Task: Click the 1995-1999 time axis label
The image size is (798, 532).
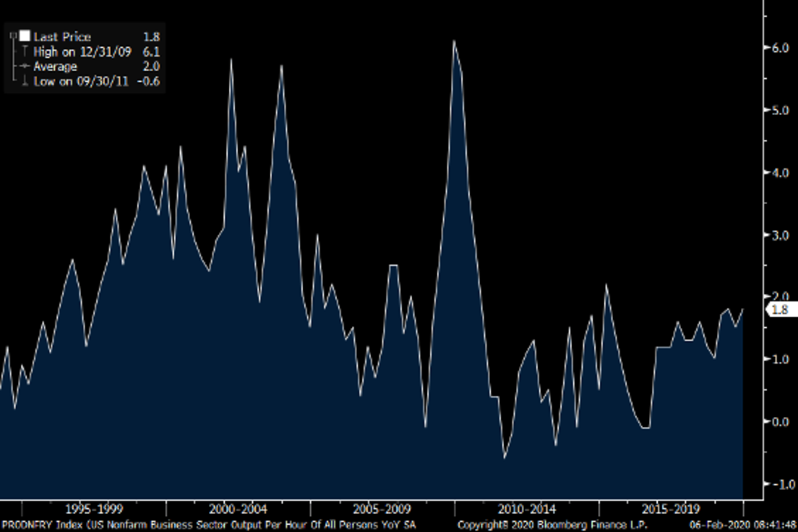Action: [94, 509]
